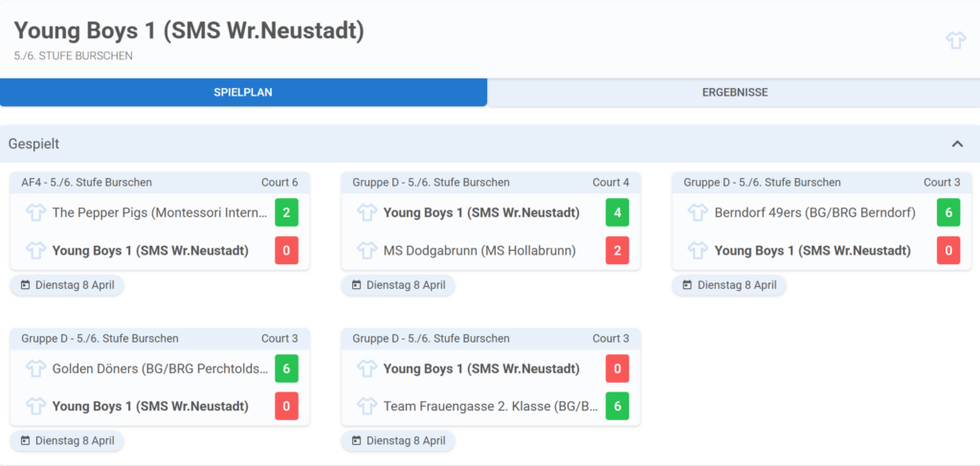Collapse the Gespielt section with the chevron
Viewport: 980px width, 466px height.
(x=957, y=144)
